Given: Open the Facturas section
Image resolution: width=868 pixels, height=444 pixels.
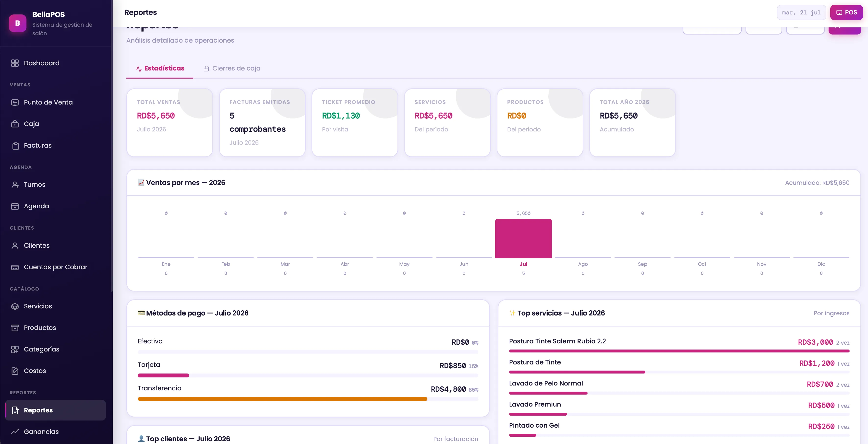Looking at the screenshot, I should coord(55,146).
